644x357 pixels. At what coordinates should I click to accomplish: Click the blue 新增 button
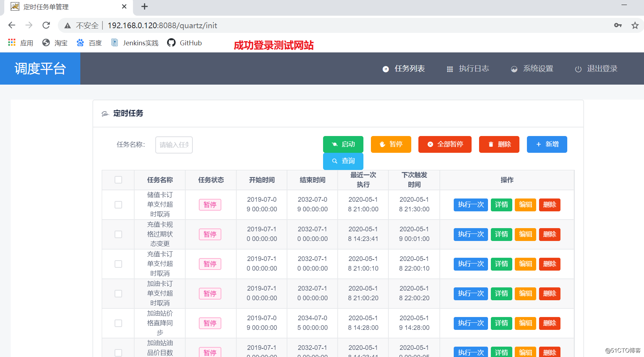547,144
